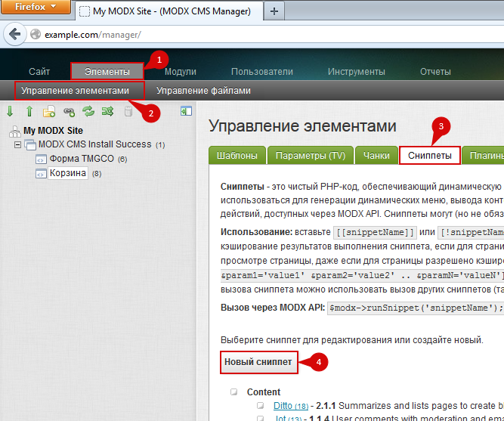Select the Корзина tree item

[x=68, y=174]
